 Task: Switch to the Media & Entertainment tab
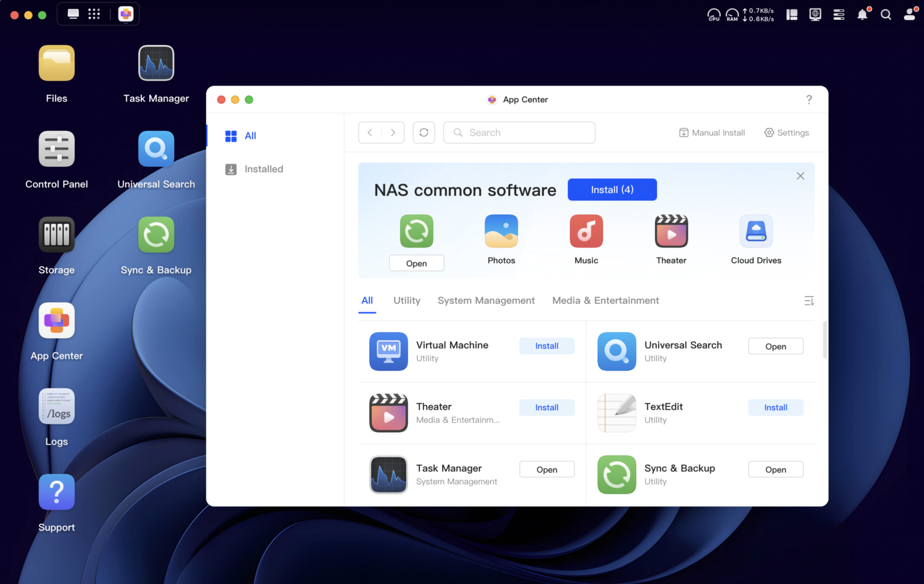click(606, 300)
